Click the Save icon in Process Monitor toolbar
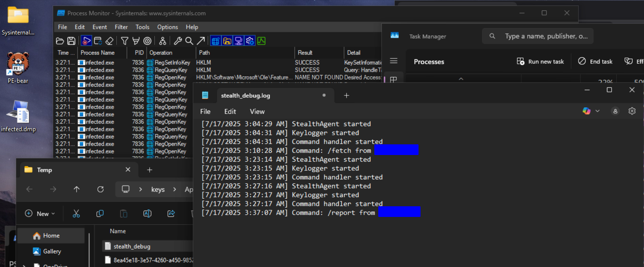The image size is (644, 267). [x=71, y=41]
